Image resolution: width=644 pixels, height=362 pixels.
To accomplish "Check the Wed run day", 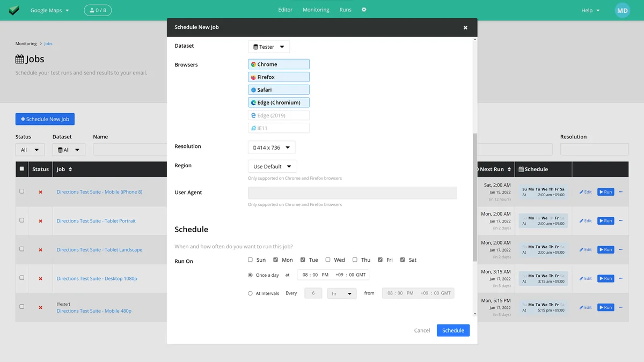I will [328, 260].
